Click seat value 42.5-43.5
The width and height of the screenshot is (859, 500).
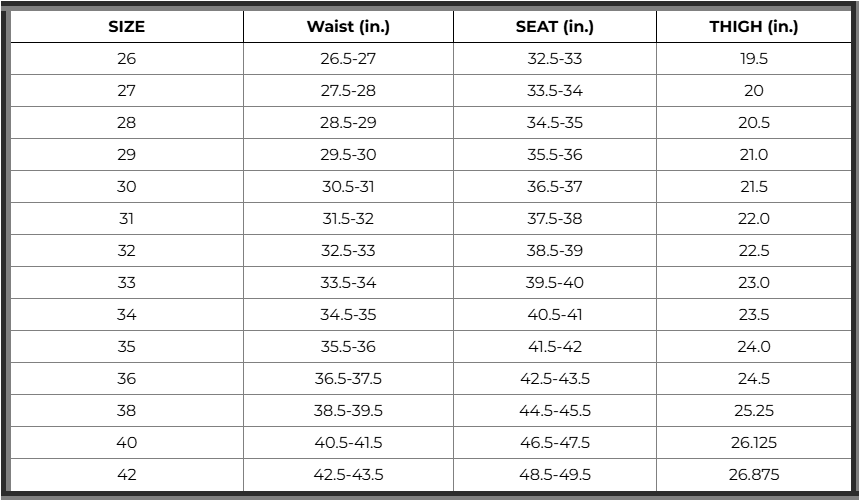click(x=554, y=378)
